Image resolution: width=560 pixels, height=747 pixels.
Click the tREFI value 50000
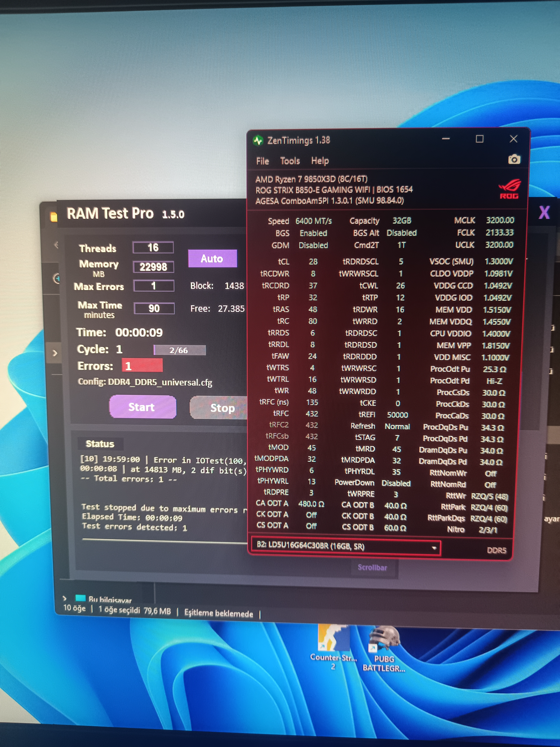[x=397, y=415]
